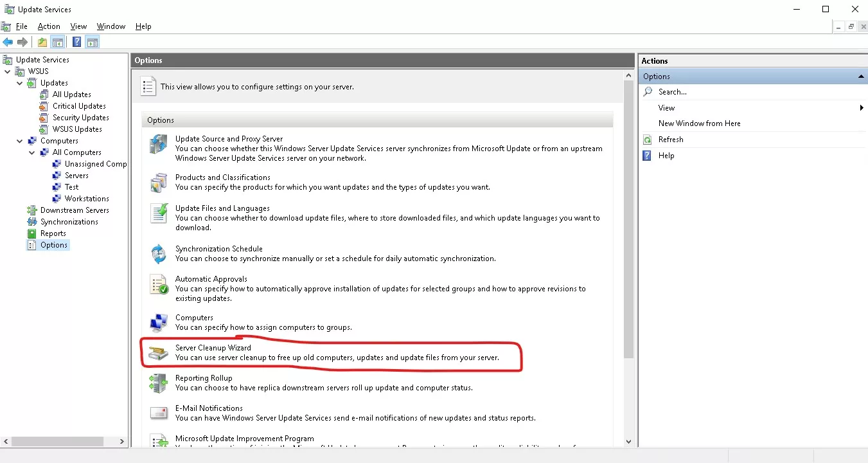Select the Servers computer group
Screen dimensions: 868x463
[76, 176]
